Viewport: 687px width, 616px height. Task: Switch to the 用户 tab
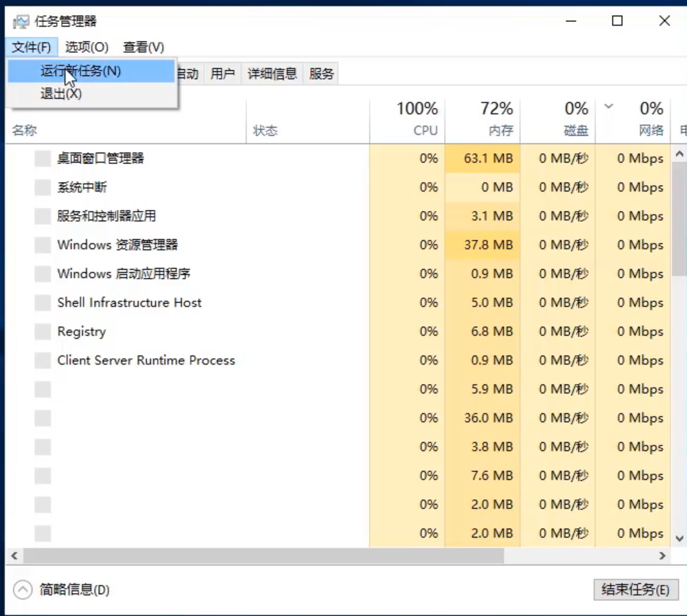click(222, 73)
